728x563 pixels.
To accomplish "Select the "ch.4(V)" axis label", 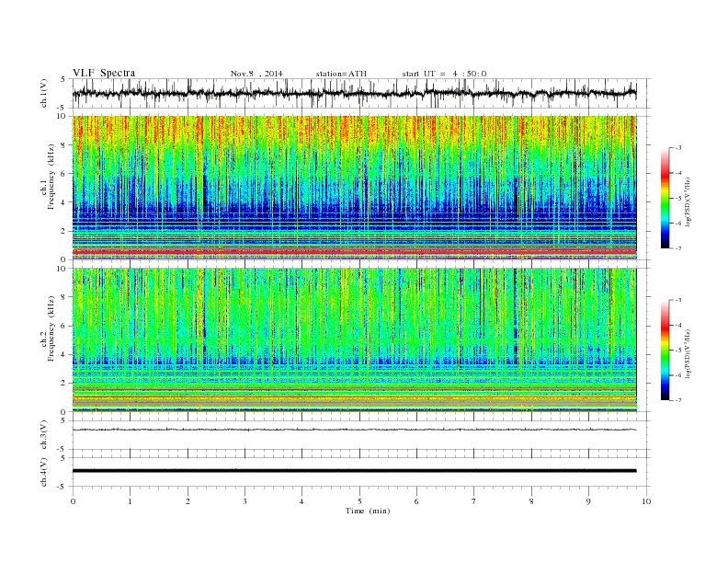I will click(44, 472).
